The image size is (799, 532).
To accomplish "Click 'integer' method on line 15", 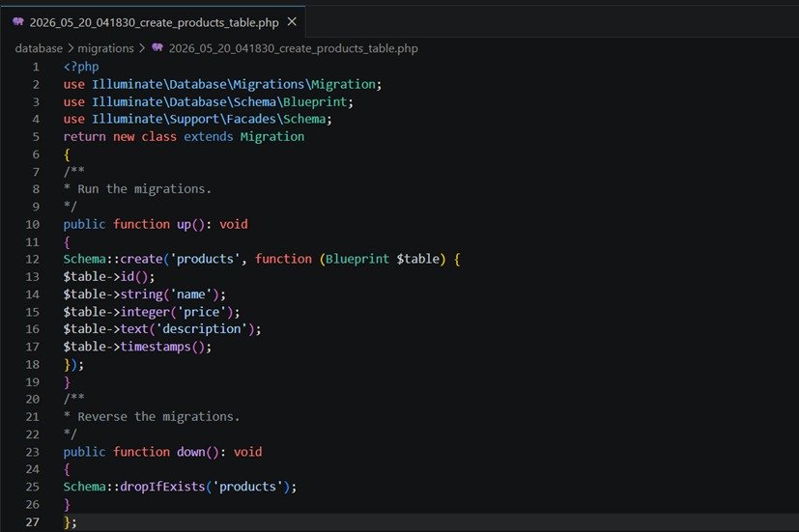I will pos(145,312).
